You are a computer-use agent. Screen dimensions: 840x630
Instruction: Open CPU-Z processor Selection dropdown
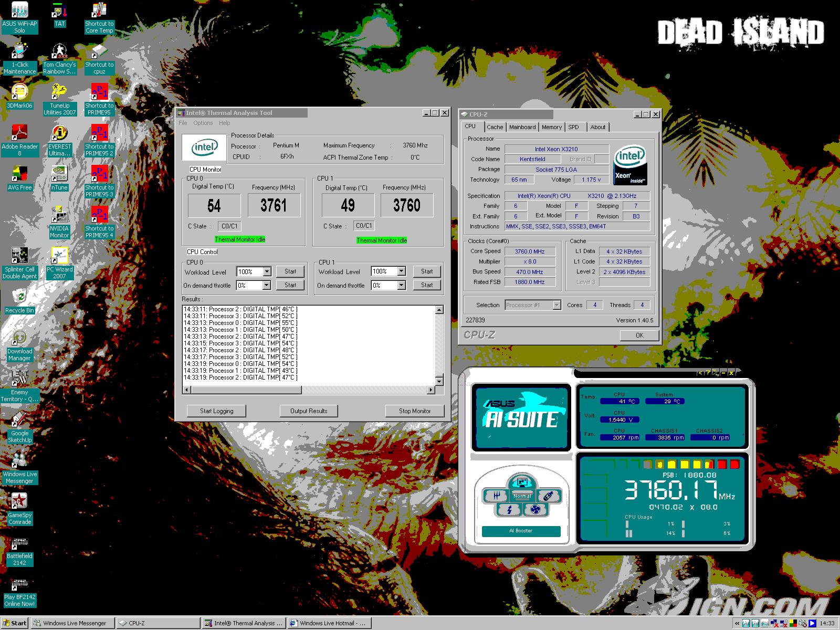[x=556, y=305]
